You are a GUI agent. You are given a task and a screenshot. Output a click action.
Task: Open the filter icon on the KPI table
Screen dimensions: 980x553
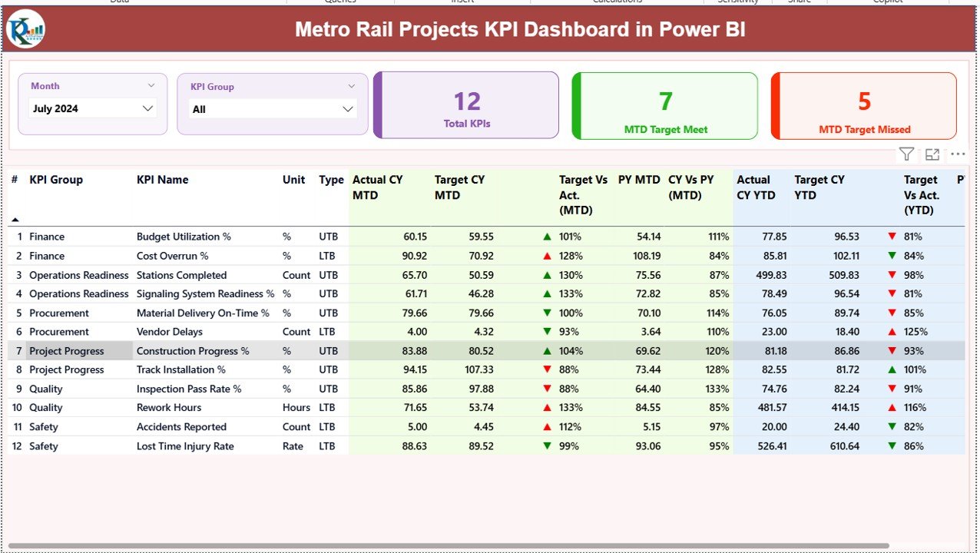click(x=906, y=154)
